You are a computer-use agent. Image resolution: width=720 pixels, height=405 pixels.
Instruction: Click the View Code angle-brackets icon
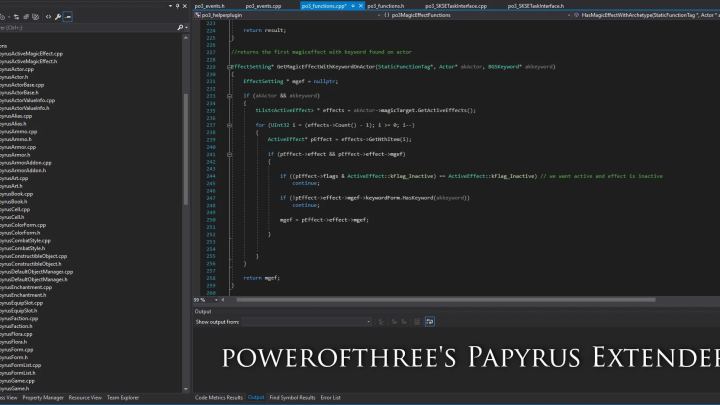(48, 17)
